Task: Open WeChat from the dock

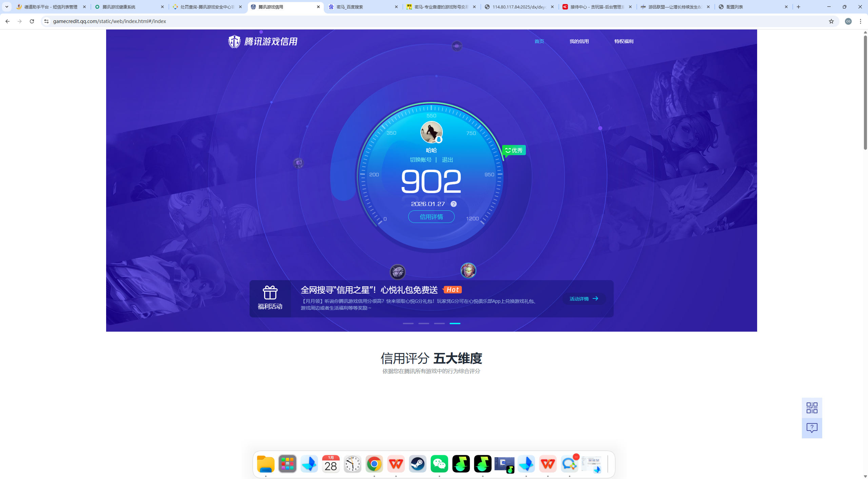Action: (439, 463)
